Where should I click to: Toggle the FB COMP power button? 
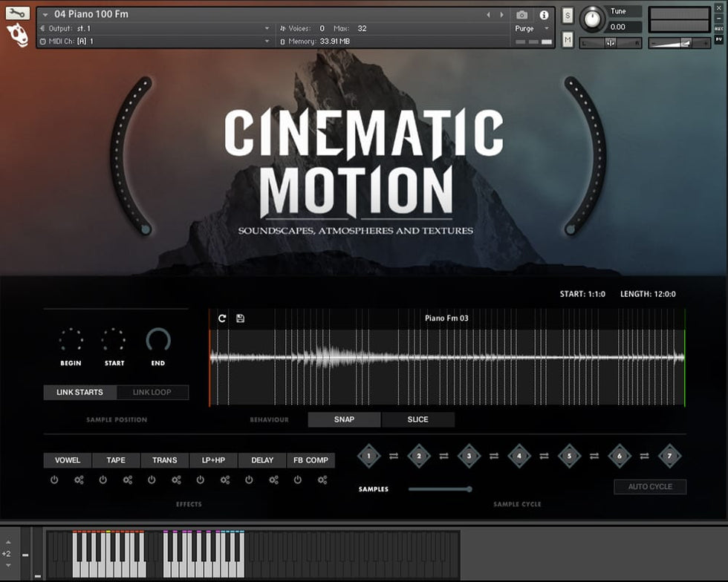pyautogui.click(x=298, y=480)
